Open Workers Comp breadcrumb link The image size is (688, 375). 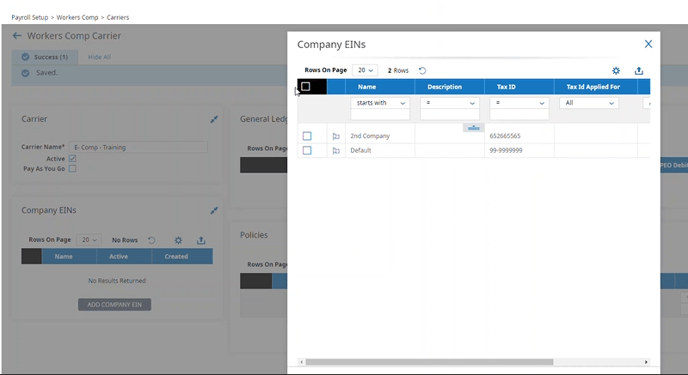click(x=77, y=18)
